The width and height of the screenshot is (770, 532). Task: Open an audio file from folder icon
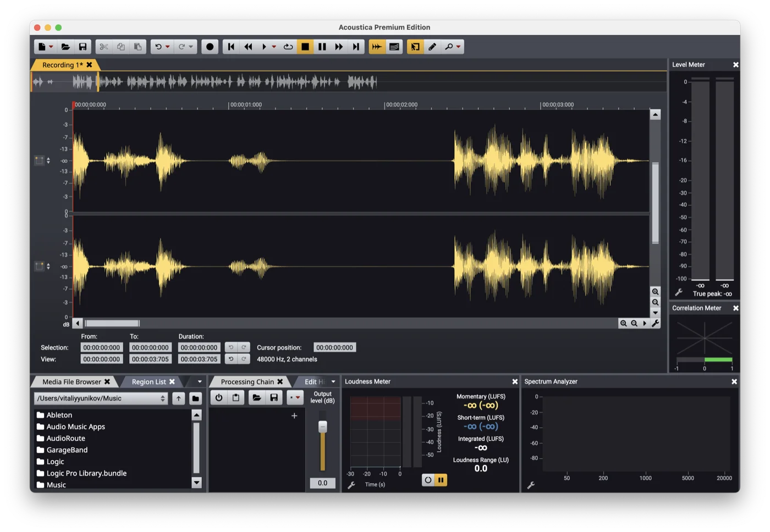click(x=65, y=47)
